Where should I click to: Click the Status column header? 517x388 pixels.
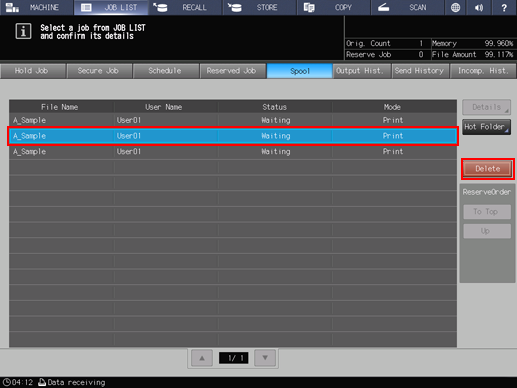tap(275, 107)
